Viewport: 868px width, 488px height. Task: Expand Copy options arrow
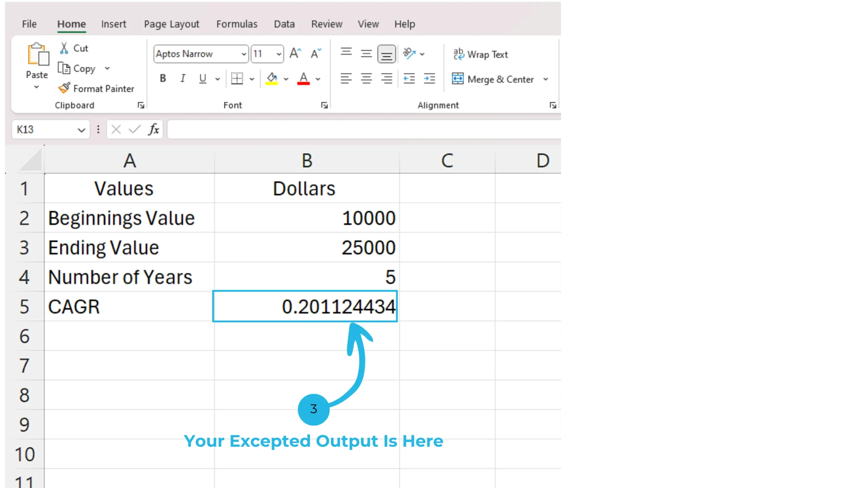pos(107,68)
